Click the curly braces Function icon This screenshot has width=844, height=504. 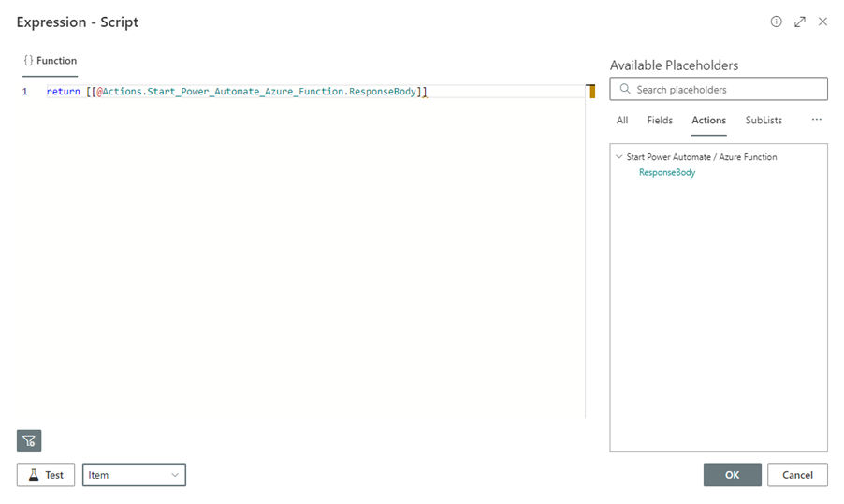pos(28,60)
